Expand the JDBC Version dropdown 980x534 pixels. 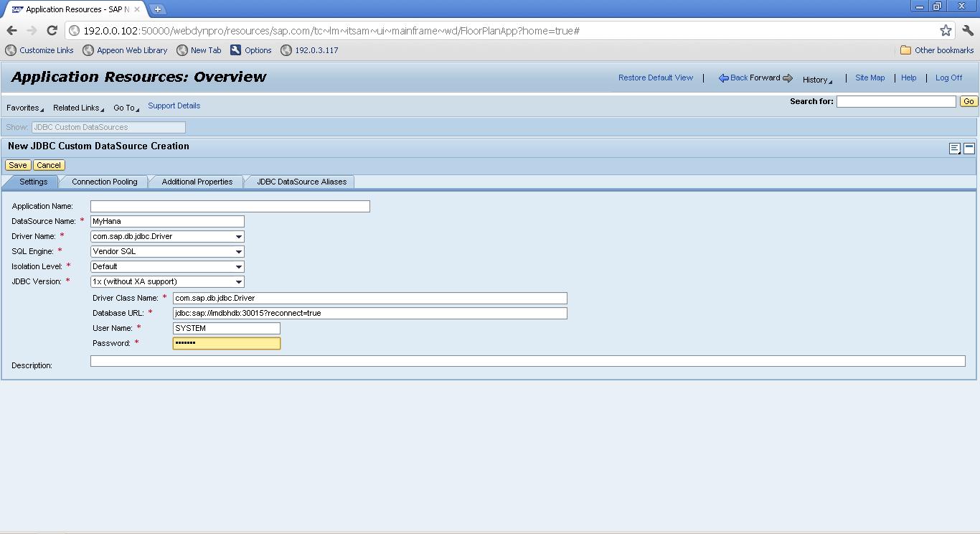(239, 281)
